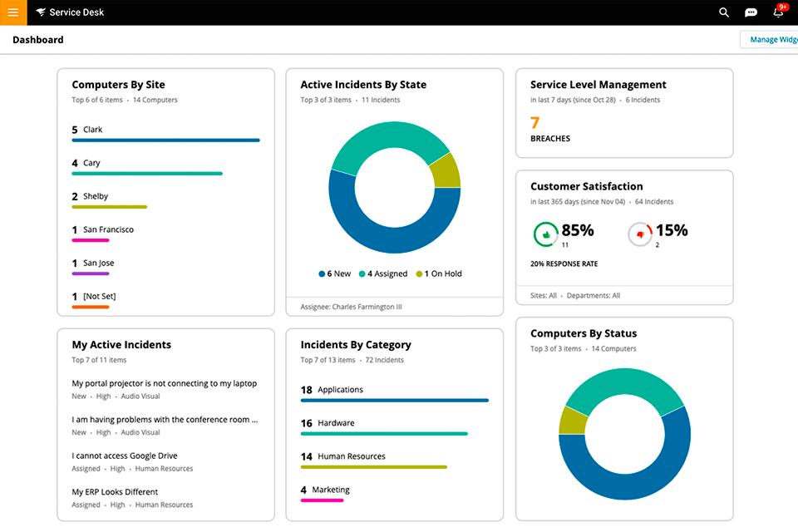Open the chat messages icon
798x532 pixels.
coord(751,12)
